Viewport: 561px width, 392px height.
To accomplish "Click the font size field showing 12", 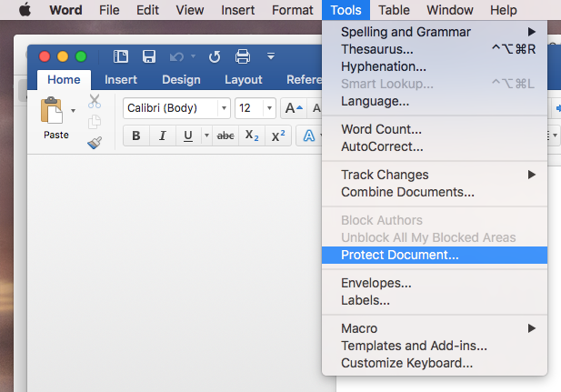I will click(249, 108).
